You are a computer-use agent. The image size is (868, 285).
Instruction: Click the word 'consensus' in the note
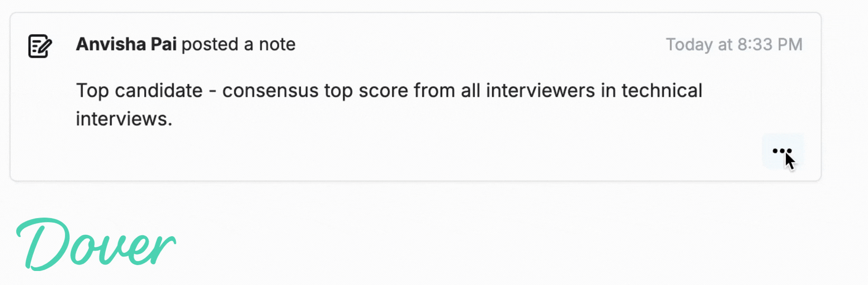[270, 90]
